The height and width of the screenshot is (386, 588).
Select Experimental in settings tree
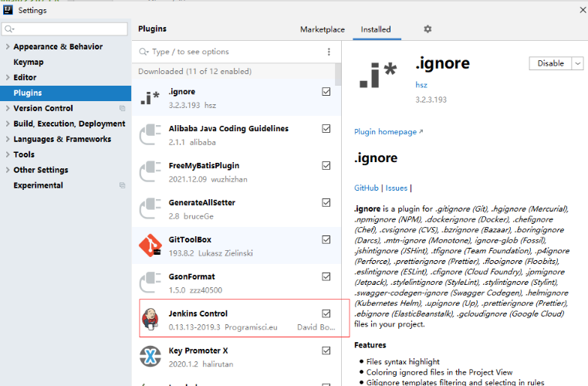39,185
